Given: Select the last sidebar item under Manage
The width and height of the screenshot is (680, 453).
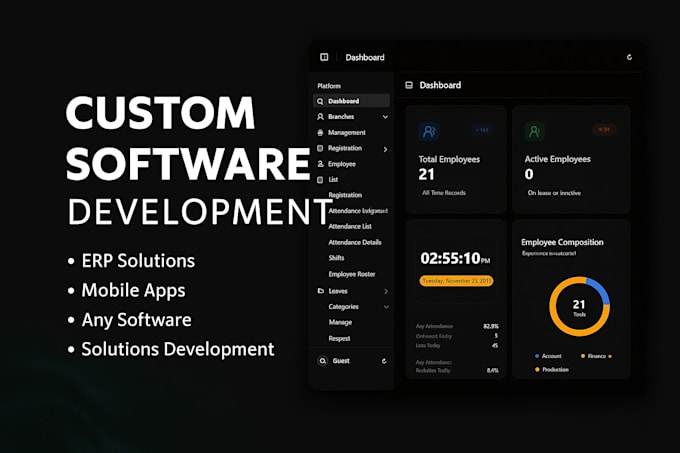Looking at the screenshot, I should [339, 338].
